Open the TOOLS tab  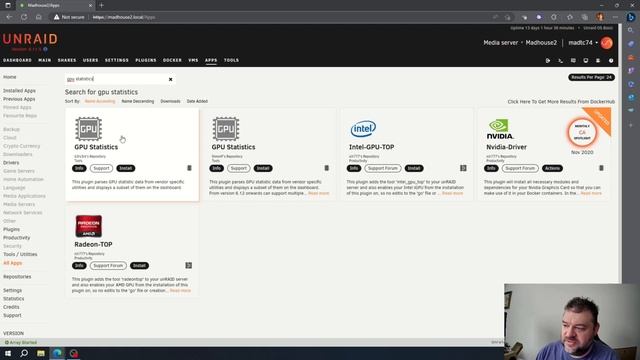[231, 60]
